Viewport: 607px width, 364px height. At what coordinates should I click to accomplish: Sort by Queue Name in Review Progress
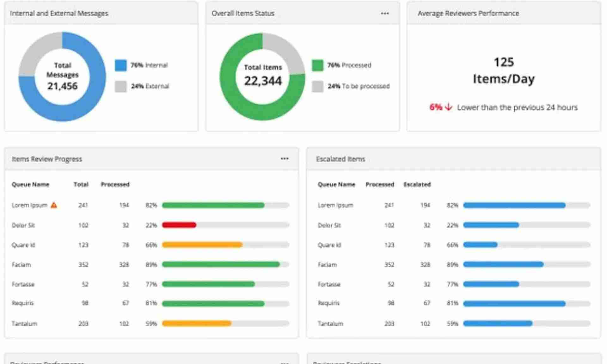pyautogui.click(x=30, y=185)
